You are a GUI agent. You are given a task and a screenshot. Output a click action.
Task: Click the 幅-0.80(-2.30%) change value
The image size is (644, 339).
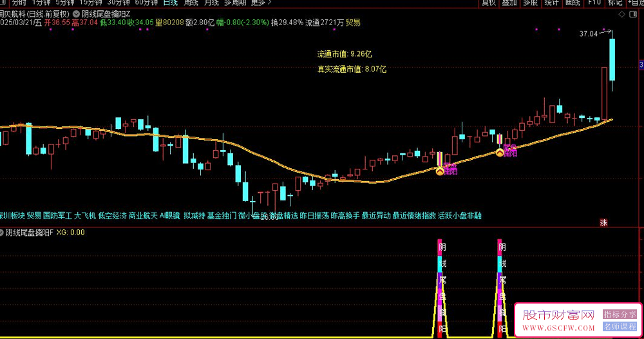243,23
